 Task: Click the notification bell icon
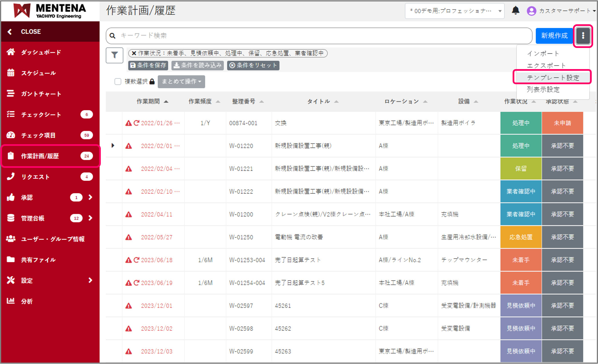click(515, 11)
